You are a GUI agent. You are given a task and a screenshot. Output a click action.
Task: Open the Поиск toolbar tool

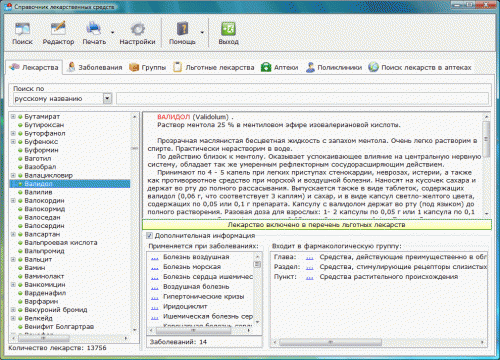22,33
